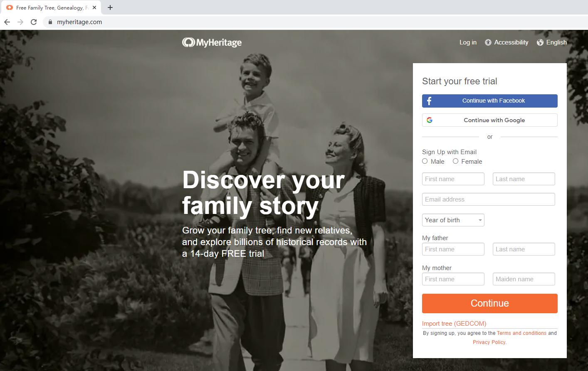Screen dimensions: 588x371
Task: Open a new tab with plus icon
Action: pyautogui.click(x=110, y=7)
